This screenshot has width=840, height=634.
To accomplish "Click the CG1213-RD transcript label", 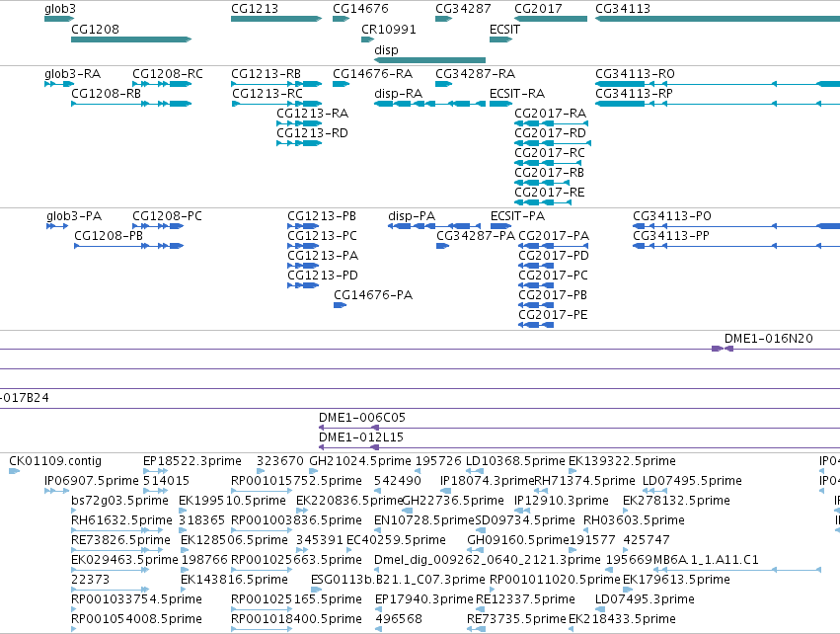I will tap(312, 132).
